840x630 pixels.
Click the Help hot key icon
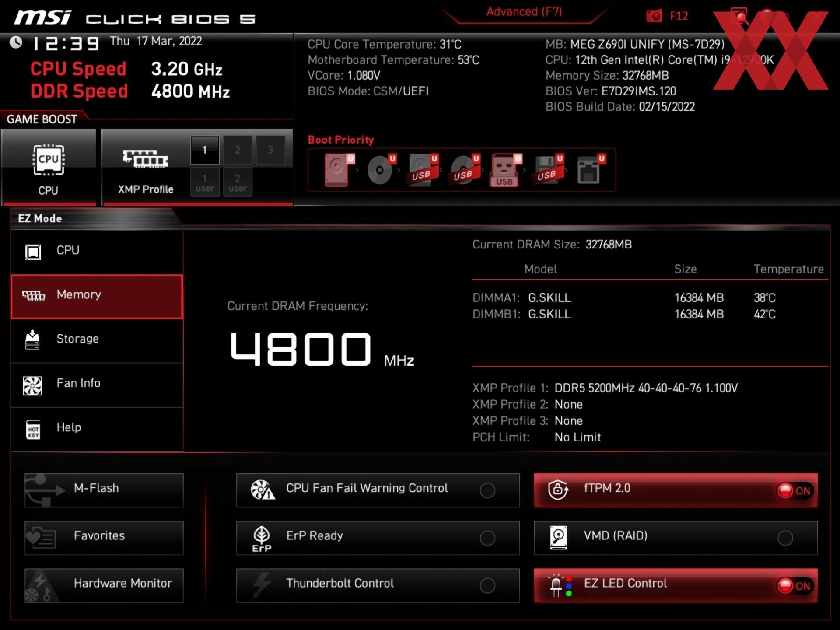[x=33, y=430]
